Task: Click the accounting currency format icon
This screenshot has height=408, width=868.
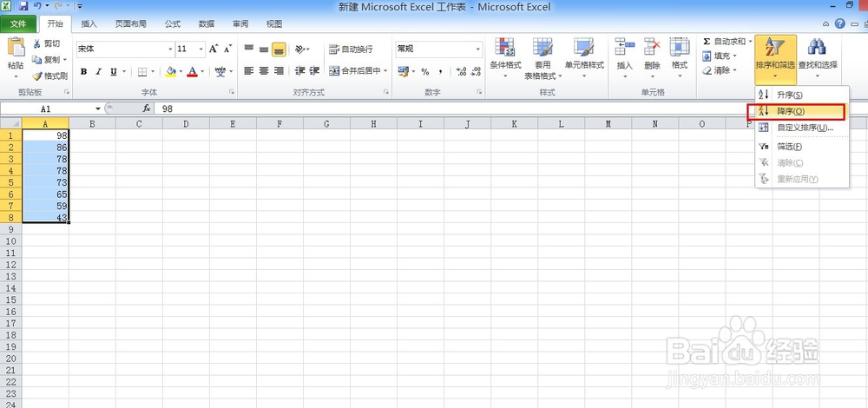Action: tap(403, 71)
